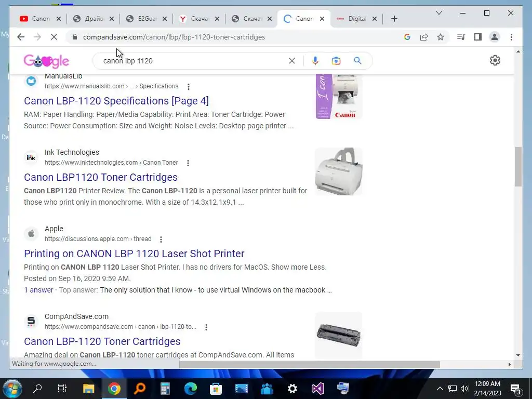Open Task View on taskbar
Image resolution: width=532 pixels, height=399 pixels.
click(x=62, y=389)
